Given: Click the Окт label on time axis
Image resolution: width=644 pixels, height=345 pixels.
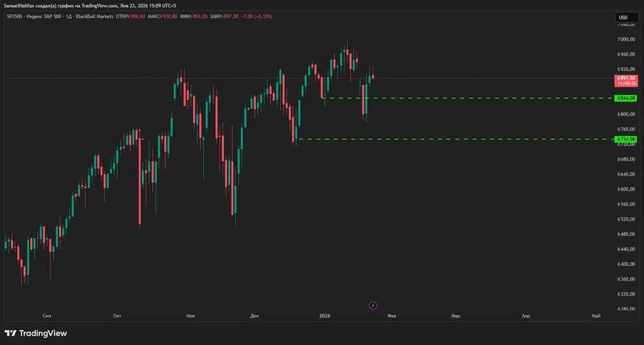Looking at the screenshot, I should pyautogui.click(x=117, y=316).
